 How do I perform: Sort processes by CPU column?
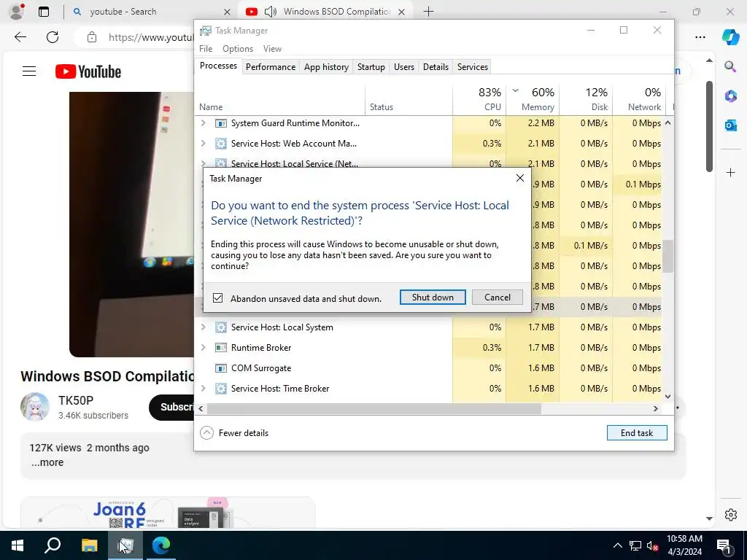point(479,99)
